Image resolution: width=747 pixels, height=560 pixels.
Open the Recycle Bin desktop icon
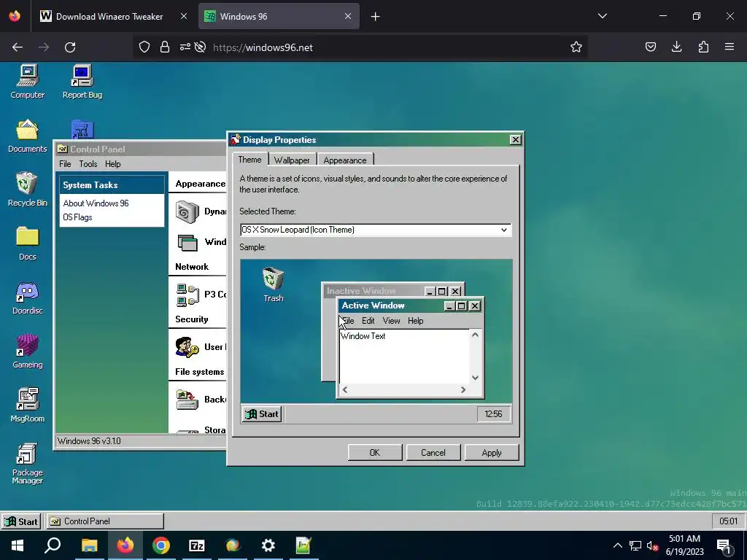click(x=27, y=190)
